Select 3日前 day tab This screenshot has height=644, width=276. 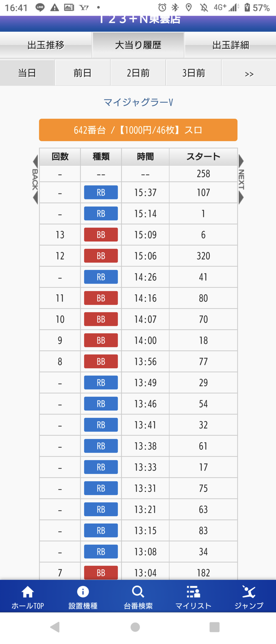tap(194, 73)
